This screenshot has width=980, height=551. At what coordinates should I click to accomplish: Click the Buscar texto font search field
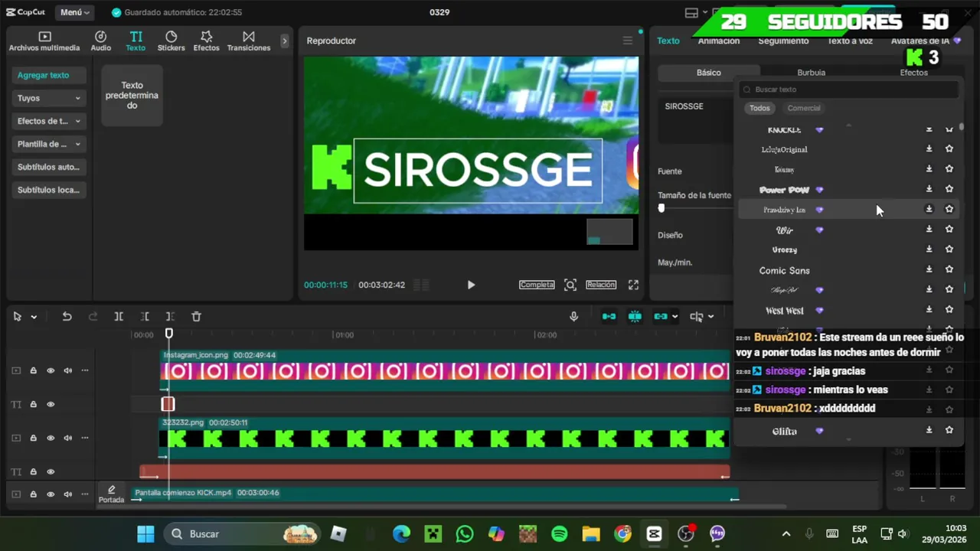point(849,90)
